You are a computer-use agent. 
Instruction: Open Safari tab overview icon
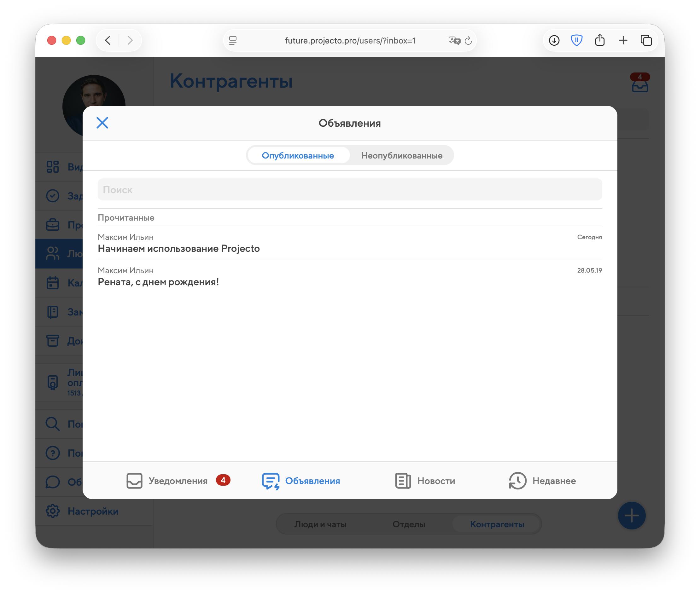click(646, 40)
